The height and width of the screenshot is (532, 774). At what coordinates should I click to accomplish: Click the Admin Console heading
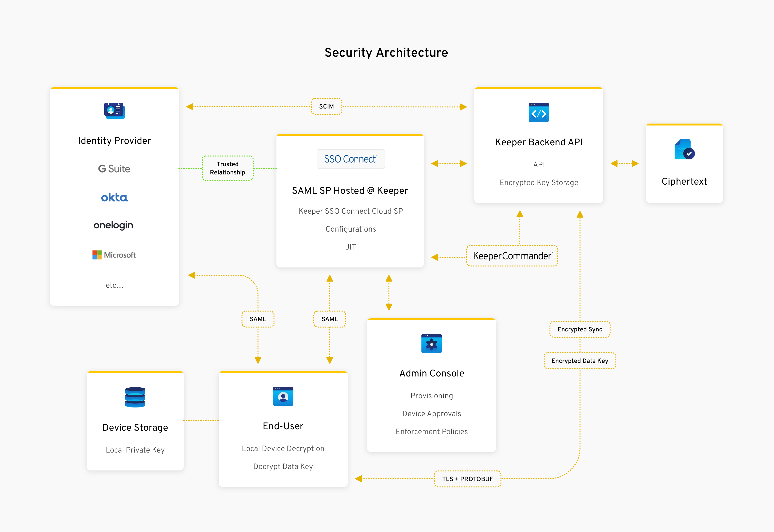click(432, 373)
